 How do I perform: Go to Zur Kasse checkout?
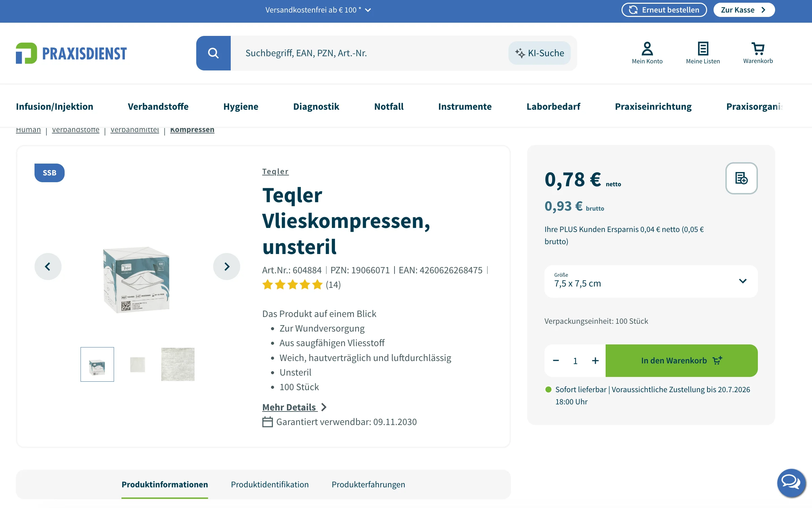[x=744, y=10]
